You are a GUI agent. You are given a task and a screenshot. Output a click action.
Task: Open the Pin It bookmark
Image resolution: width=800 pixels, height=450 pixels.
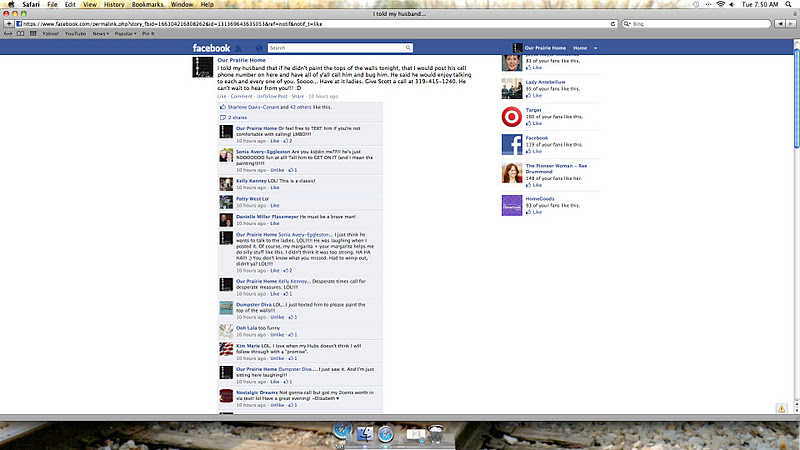[148, 34]
